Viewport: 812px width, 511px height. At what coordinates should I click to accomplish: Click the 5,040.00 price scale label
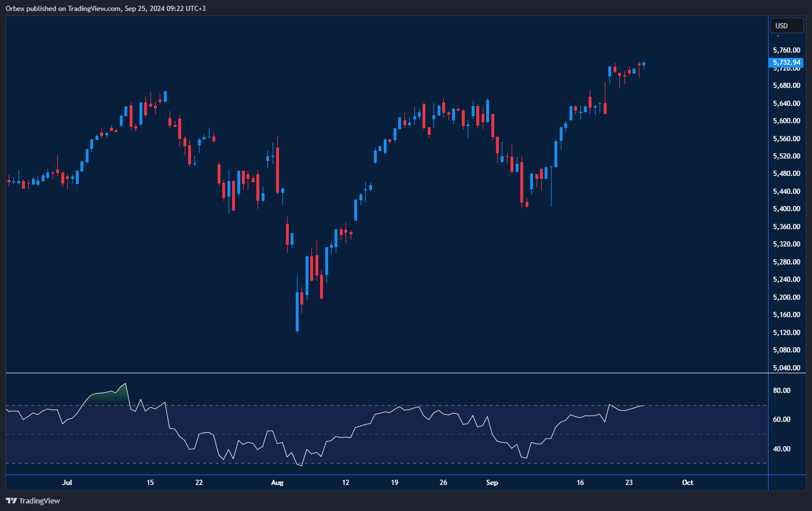787,368
